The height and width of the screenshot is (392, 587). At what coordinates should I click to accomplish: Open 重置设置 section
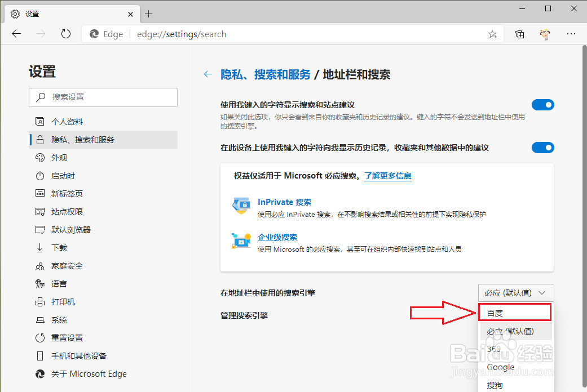pyautogui.click(x=103, y=338)
